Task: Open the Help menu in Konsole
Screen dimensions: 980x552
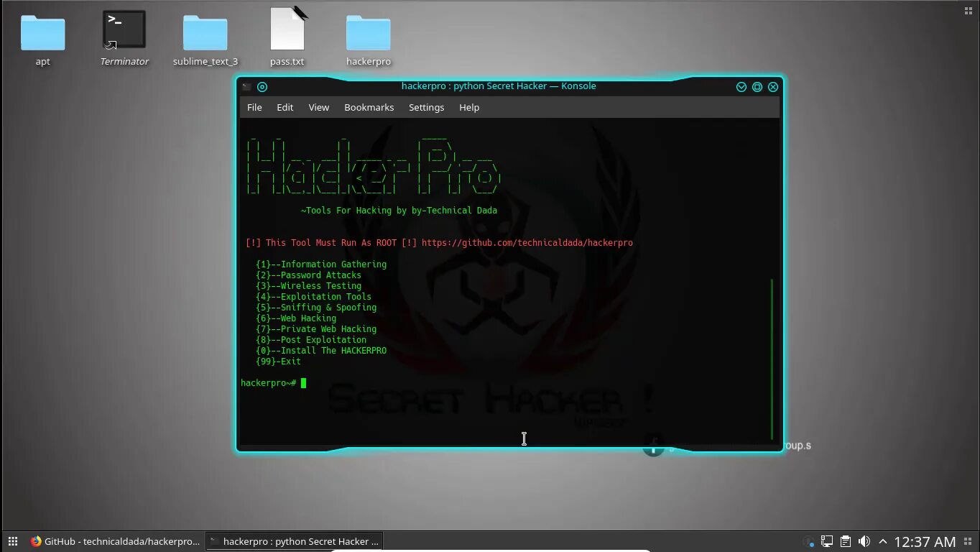Action: (469, 107)
